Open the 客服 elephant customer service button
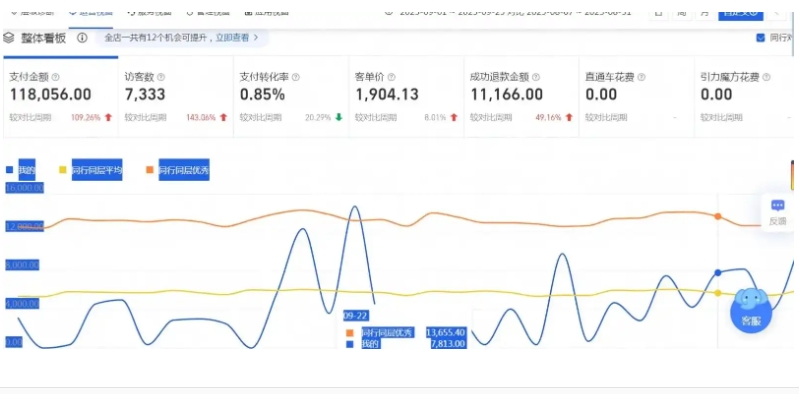 tap(751, 310)
